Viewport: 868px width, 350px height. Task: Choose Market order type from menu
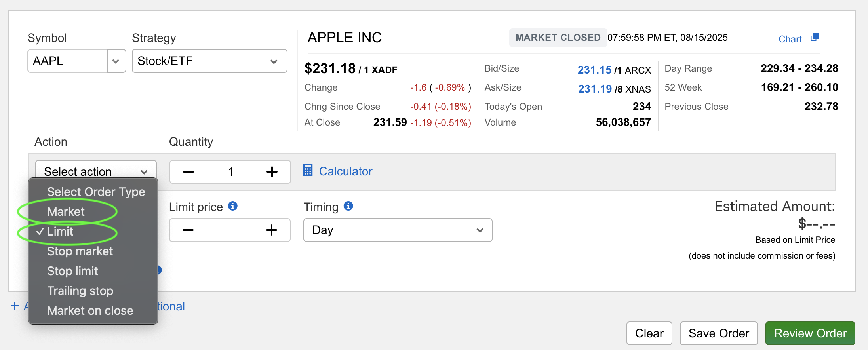point(66,212)
